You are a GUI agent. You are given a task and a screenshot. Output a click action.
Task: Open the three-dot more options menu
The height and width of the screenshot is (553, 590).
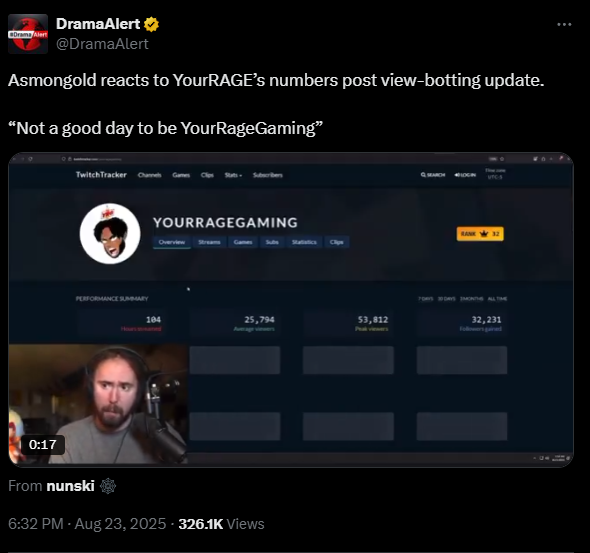point(564,24)
